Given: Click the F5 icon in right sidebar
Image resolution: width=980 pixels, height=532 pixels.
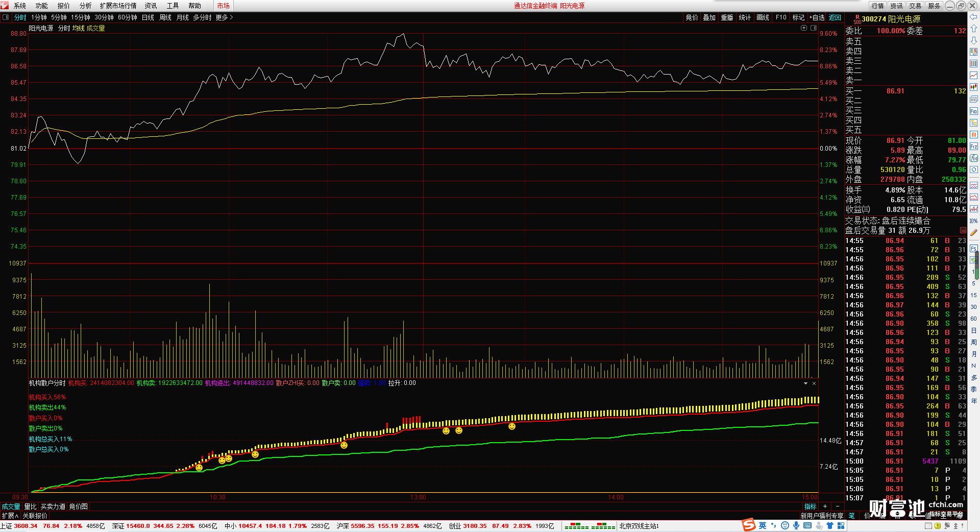Looking at the screenshot, I should click(x=973, y=249).
